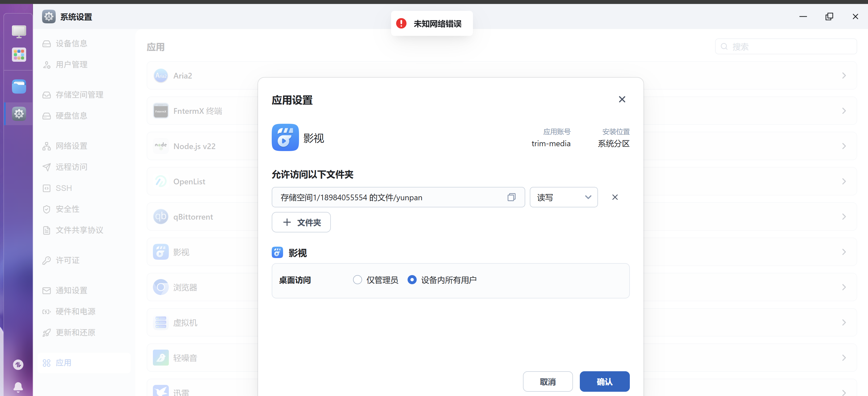Open the file manager dock icon
Viewport: 868px width, 396px height.
pyautogui.click(x=19, y=87)
